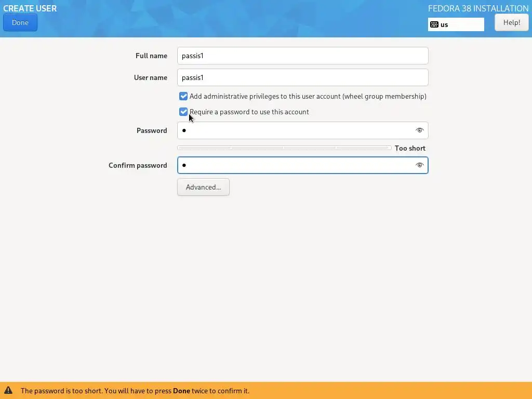Click the Full name input field
The height and width of the screenshot is (399, 532).
click(303, 56)
